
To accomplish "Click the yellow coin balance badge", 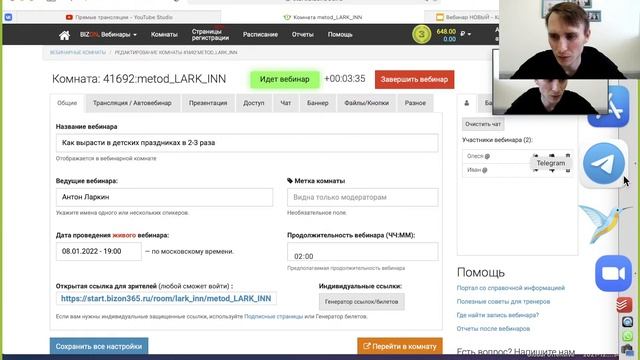I will (421, 35).
